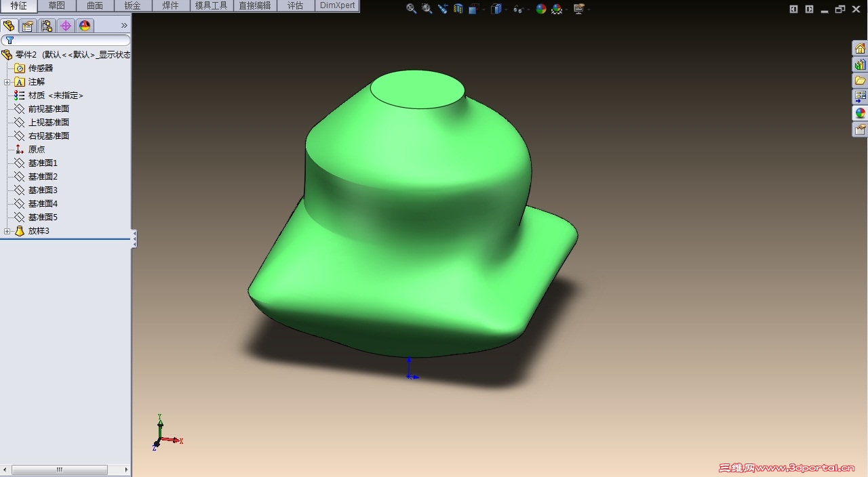Switch to the 直接编辑 tab
This screenshot has height=477, width=868.
[255, 6]
